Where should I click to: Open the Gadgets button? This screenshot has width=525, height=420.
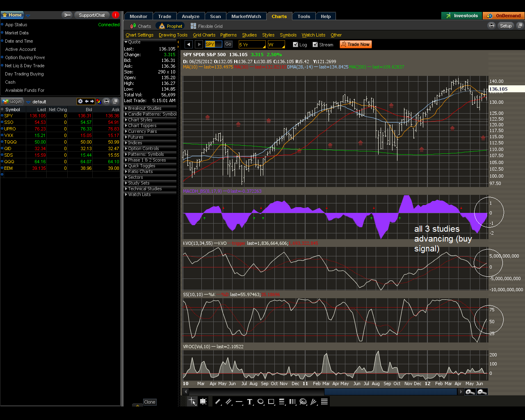click(12, 101)
